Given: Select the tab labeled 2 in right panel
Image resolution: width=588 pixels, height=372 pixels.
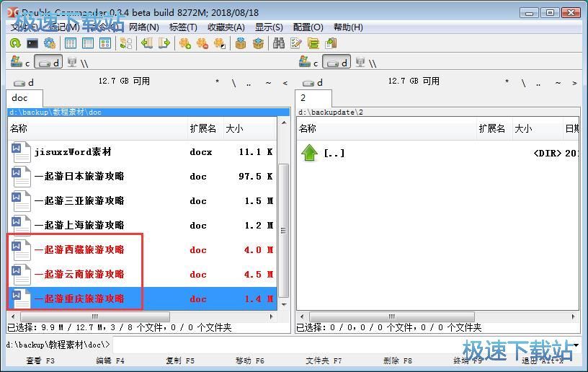Looking at the screenshot, I should coord(313,98).
